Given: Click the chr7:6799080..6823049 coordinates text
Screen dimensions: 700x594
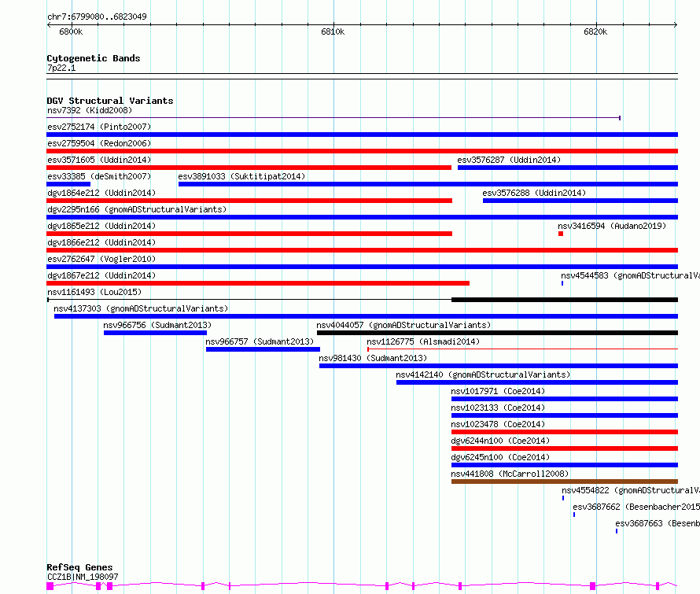Looking at the screenshot, I should click(97, 17).
